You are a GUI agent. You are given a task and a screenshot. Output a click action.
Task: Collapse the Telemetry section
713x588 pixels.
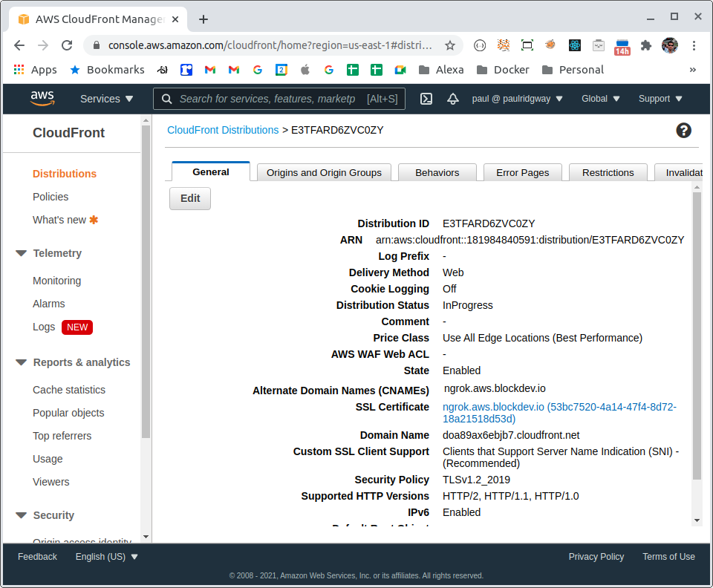click(21, 253)
